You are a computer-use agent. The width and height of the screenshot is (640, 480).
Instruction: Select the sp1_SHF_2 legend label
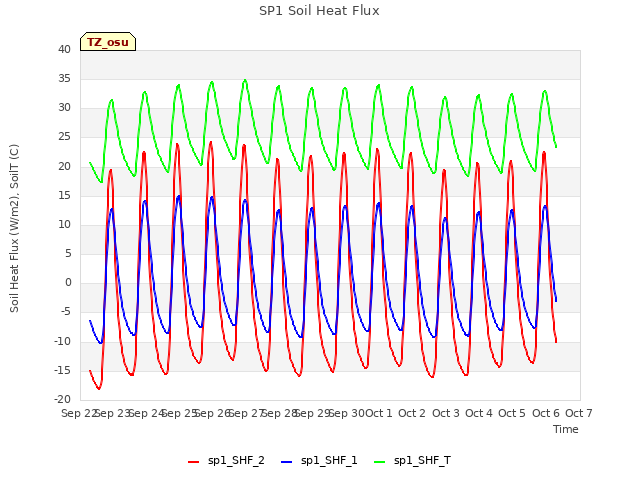236,460
